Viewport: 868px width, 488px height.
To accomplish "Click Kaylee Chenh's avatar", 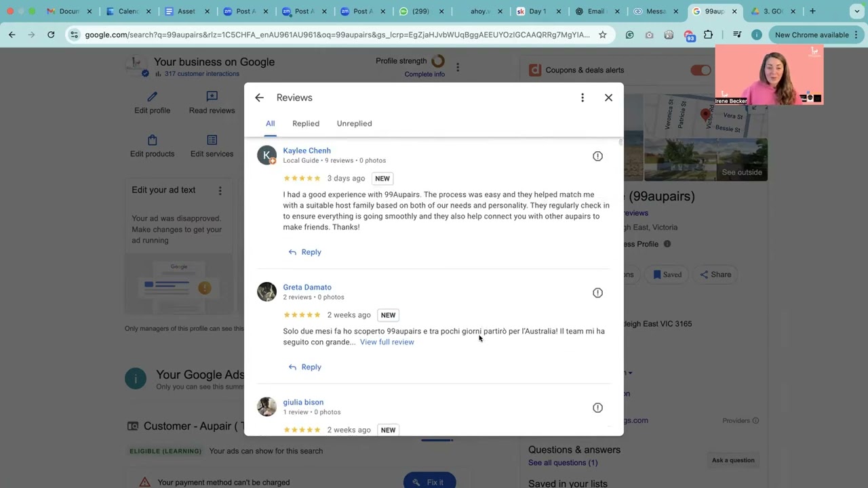I will tap(267, 155).
